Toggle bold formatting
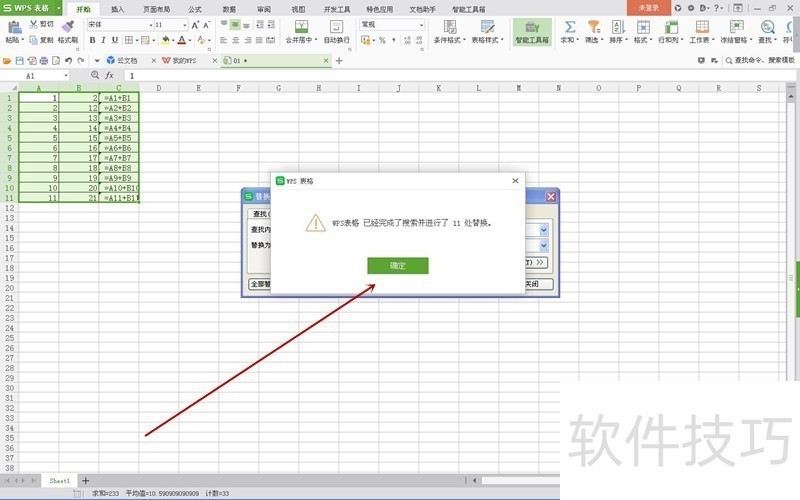The image size is (800, 500). pyautogui.click(x=92, y=40)
